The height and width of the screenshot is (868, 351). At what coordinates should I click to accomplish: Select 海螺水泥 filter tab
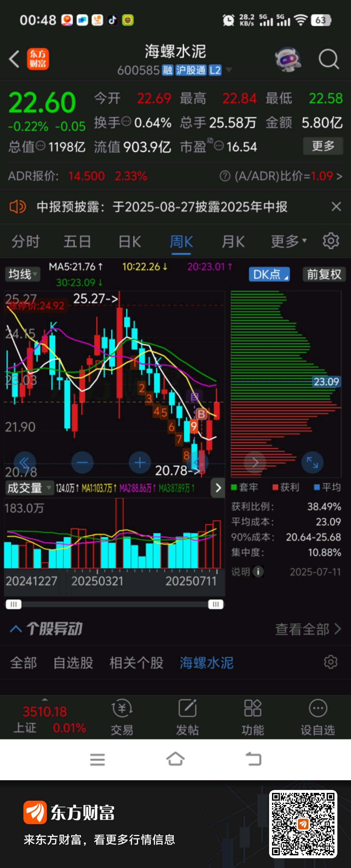click(206, 663)
